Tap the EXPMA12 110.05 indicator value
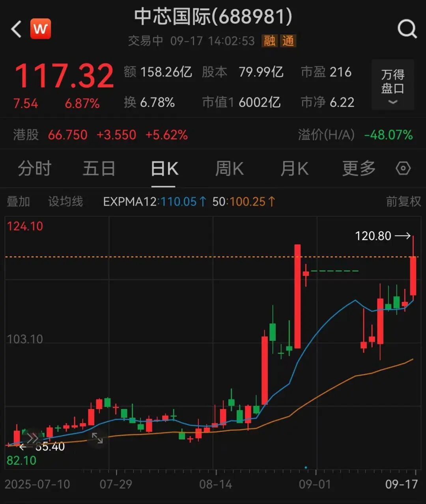The width and height of the screenshot is (426, 504). coord(155,201)
